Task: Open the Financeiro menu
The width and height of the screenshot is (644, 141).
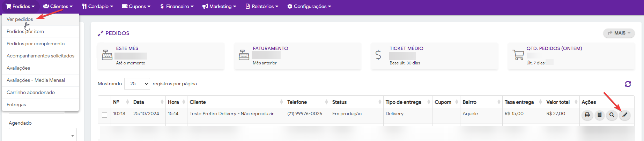Action: click(x=177, y=6)
